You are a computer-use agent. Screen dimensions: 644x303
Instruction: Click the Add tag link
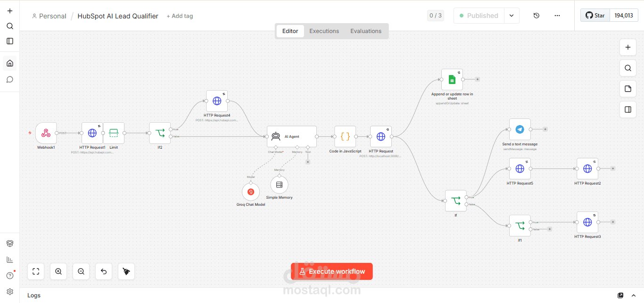point(180,16)
